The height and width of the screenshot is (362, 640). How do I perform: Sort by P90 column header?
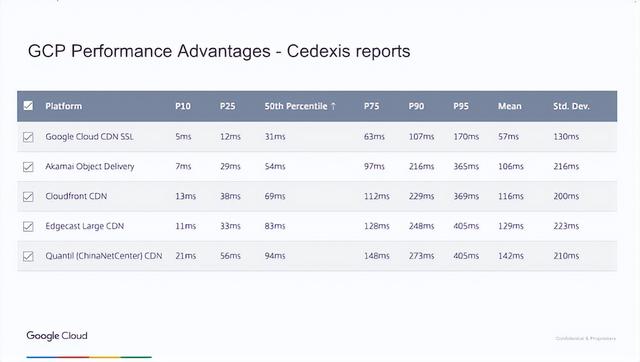coord(416,106)
